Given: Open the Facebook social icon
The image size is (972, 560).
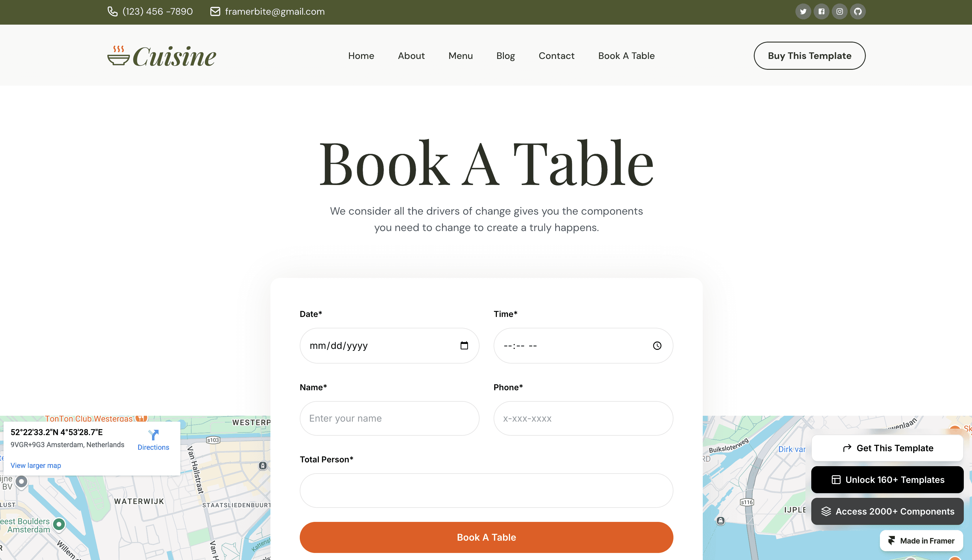Looking at the screenshot, I should point(821,11).
